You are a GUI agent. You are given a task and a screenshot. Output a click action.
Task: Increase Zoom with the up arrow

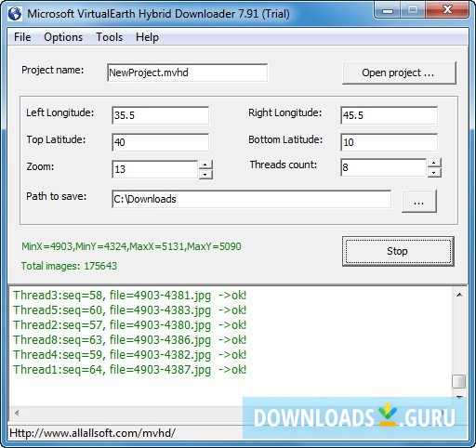205,165
